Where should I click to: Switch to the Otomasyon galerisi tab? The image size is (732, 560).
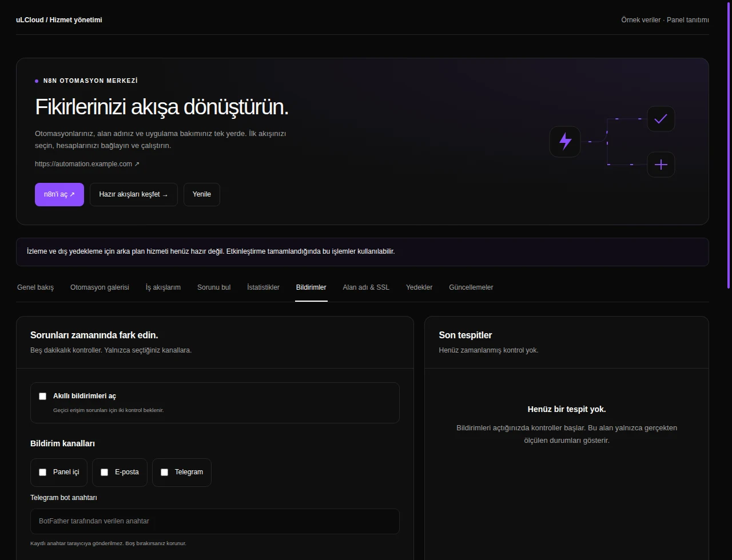point(100,287)
